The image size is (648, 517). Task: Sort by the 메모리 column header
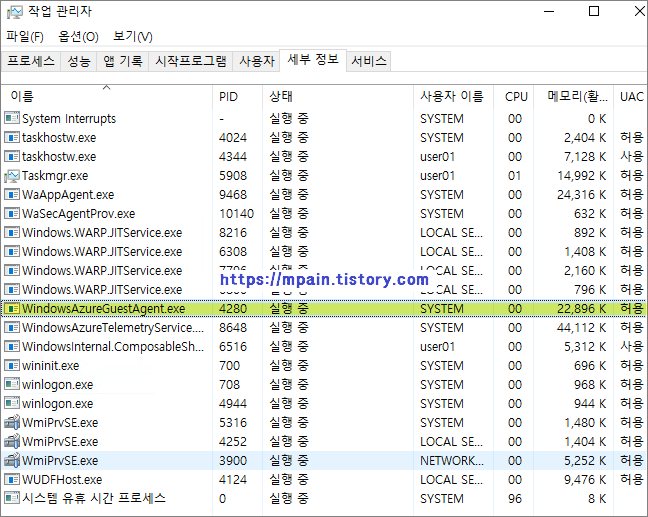pos(574,97)
